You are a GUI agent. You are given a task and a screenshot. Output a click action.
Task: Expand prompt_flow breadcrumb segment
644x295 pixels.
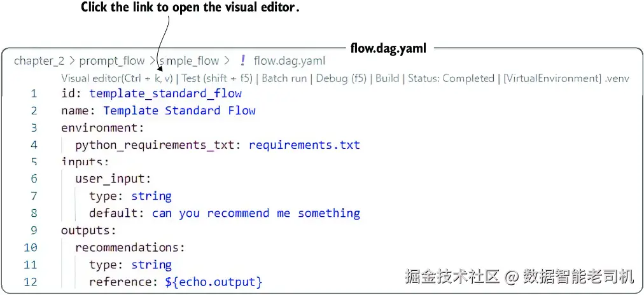[112, 61]
